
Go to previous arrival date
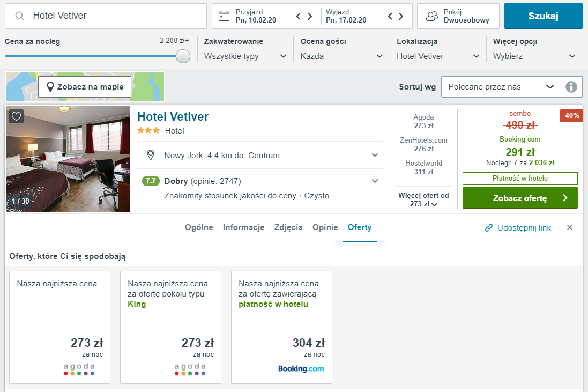click(299, 16)
